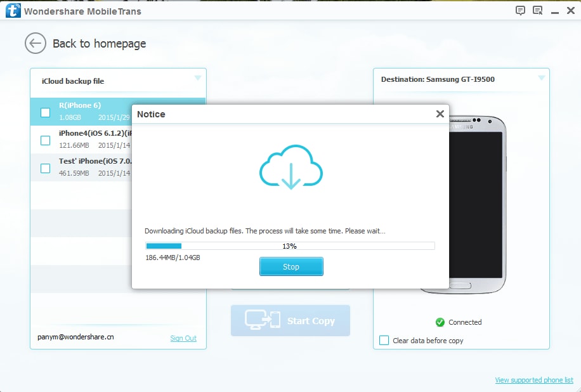581x392 pixels.
Task: Click the green Connected checkmark
Action: pos(440,322)
